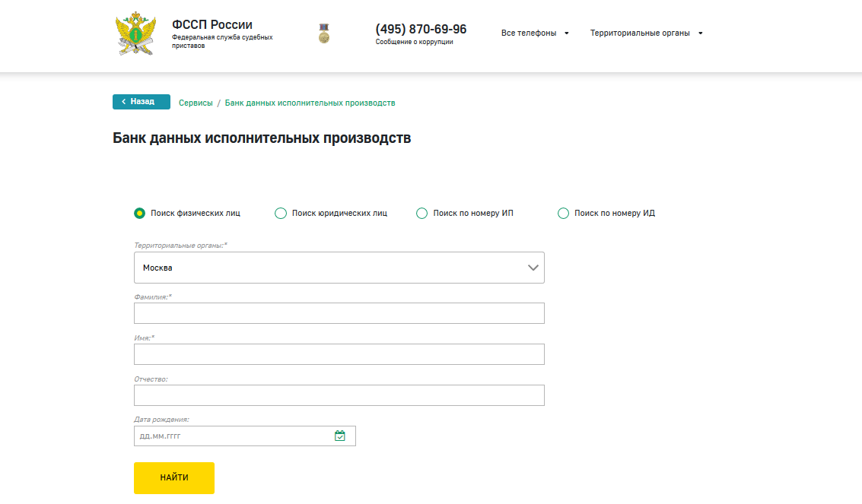The width and height of the screenshot is (862, 504).
Task: Select 'Поиск юридических лиц' radio button
Action: (x=281, y=214)
